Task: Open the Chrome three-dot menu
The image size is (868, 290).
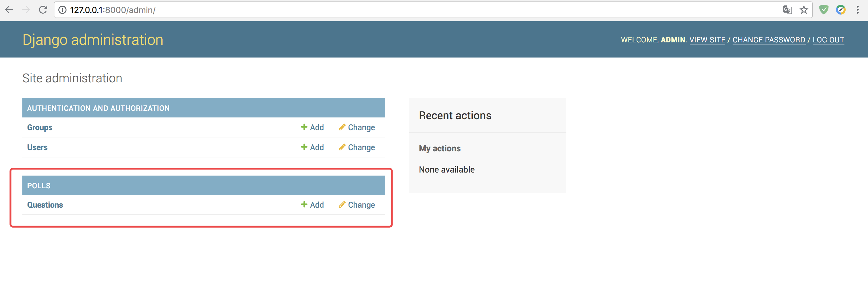Action: (x=857, y=10)
